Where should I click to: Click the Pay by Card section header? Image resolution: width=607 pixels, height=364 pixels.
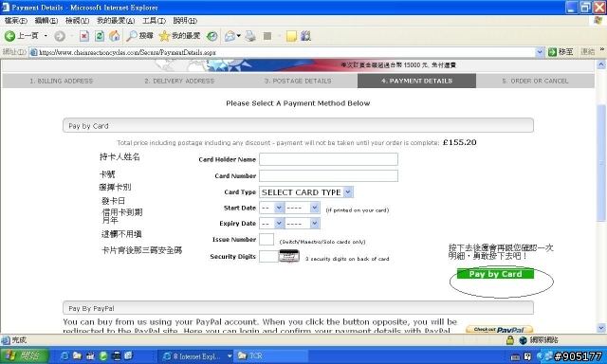tap(298, 125)
